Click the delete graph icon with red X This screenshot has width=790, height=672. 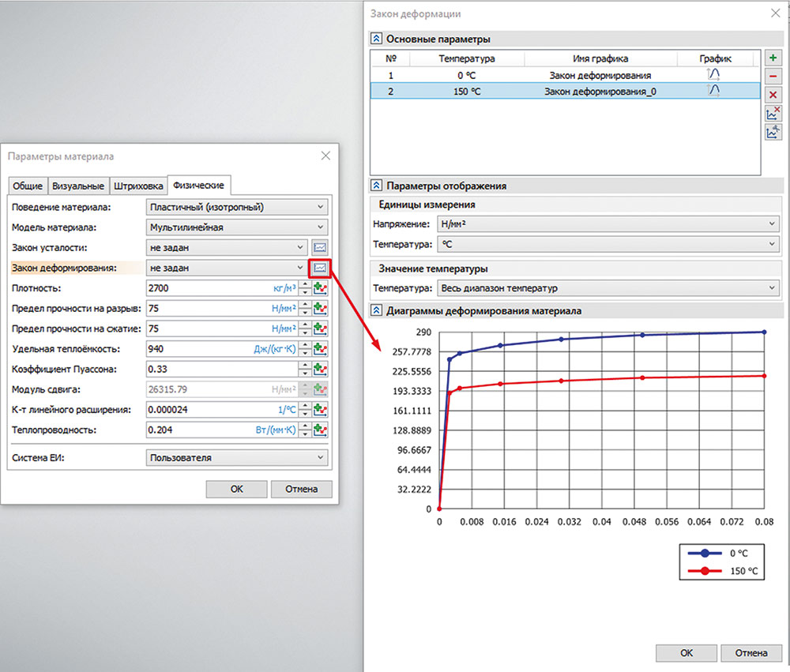[773, 114]
